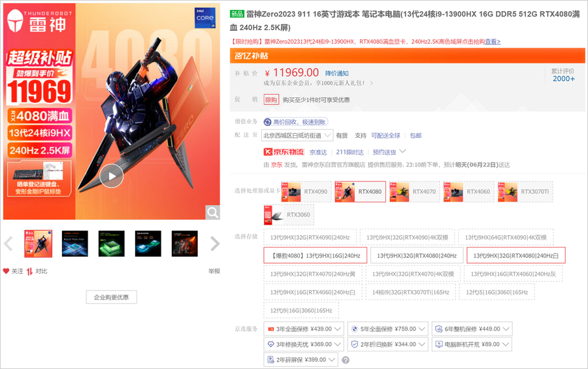Select the fourth thumbnail with cyan cooling graphic
The height and width of the screenshot is (369, 588).
148,244
